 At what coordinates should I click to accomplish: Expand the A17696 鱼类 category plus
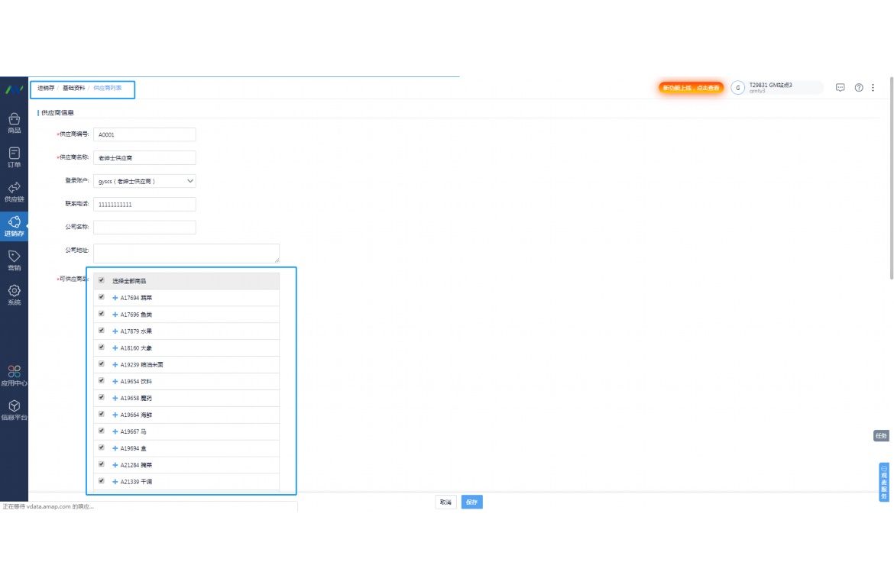click(x=115, y=315)
